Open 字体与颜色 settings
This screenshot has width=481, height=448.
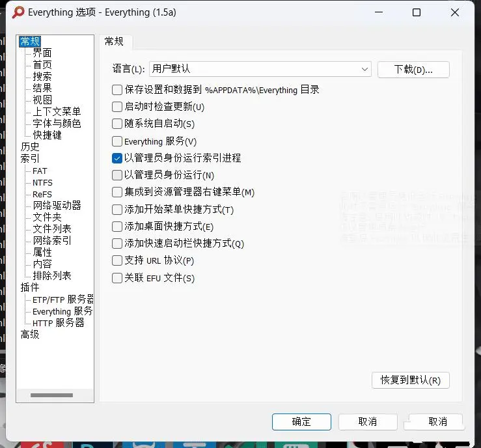pyautogui.click(x=57, y=123)
